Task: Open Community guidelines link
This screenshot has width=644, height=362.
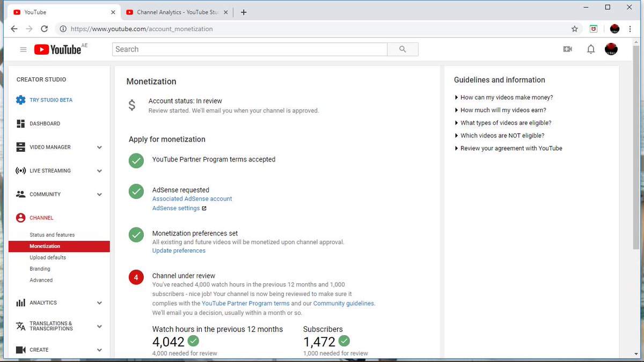Action: click(343, 303)
